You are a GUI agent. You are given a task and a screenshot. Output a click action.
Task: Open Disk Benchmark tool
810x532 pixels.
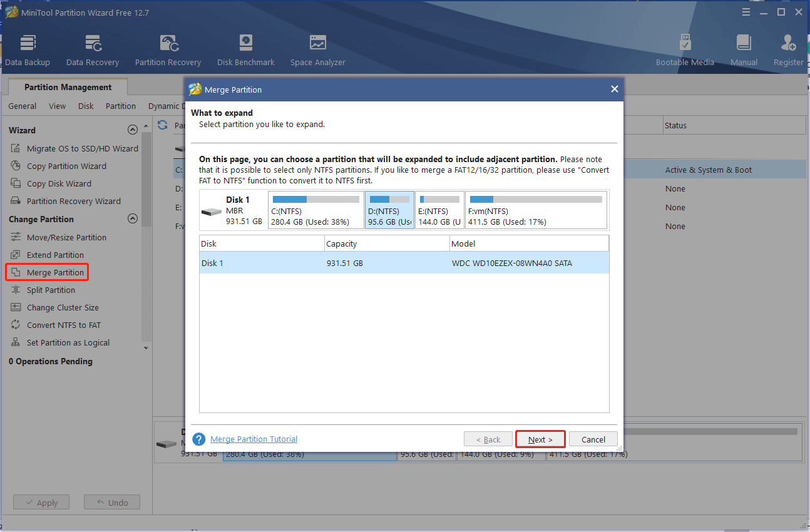pos(245,50)
